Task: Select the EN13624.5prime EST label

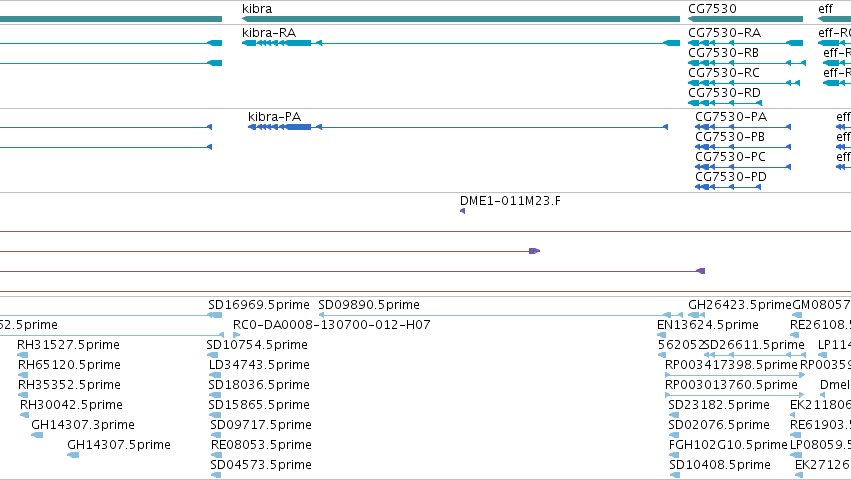Action: (x=708, y=325)
